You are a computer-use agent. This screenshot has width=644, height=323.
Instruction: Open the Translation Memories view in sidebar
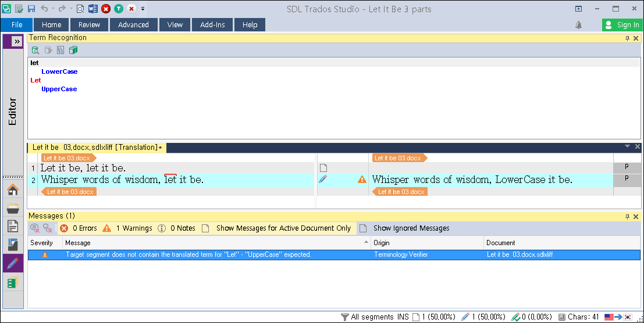point(13,282)
